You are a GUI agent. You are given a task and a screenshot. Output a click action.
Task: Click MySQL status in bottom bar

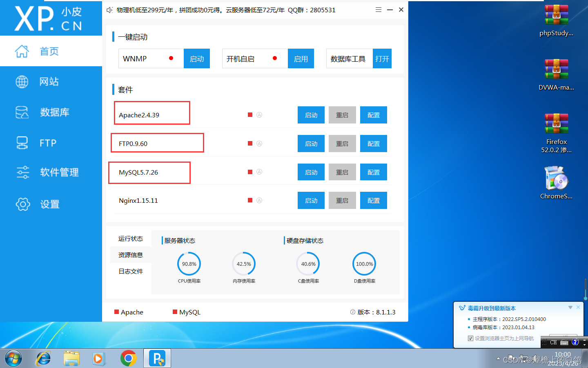pyautogui.click(x=187, y=312)
